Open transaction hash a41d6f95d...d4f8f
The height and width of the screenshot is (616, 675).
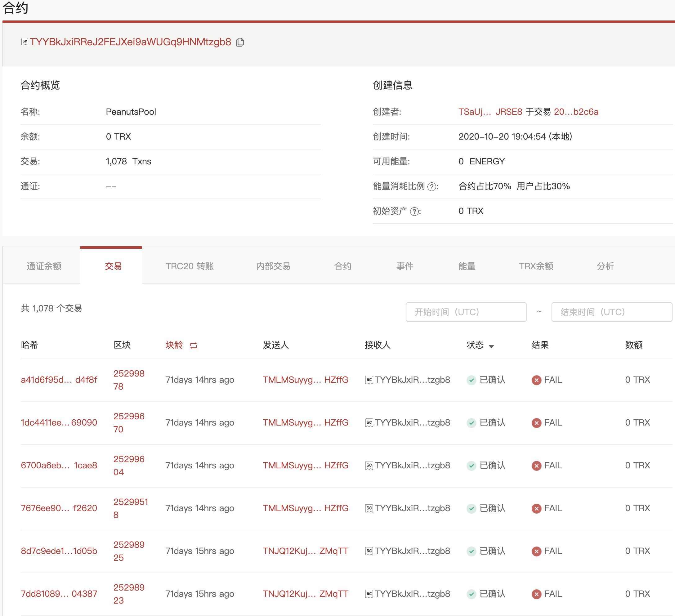click(x=59, y=380)
